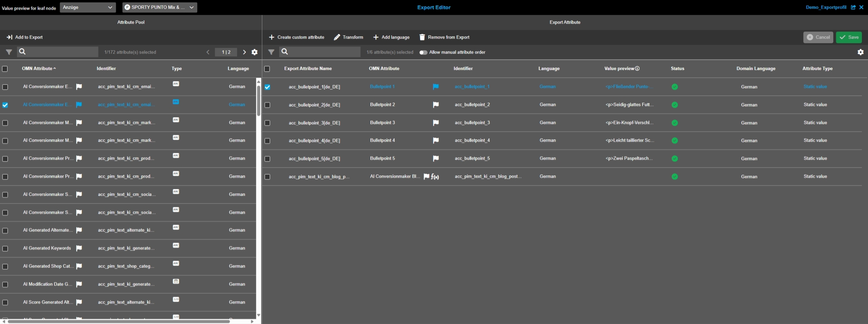Check the AI Generated Keywords row checkbox

5,249
